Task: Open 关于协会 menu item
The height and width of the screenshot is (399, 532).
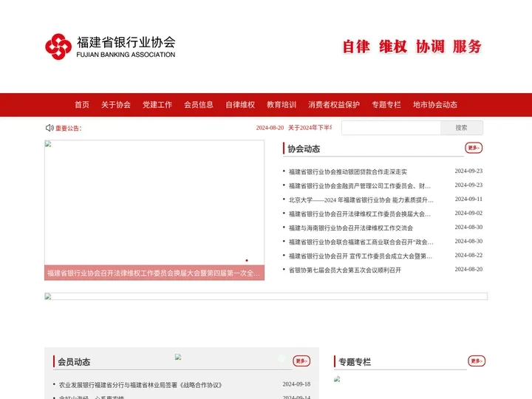Action: point(116,105)
